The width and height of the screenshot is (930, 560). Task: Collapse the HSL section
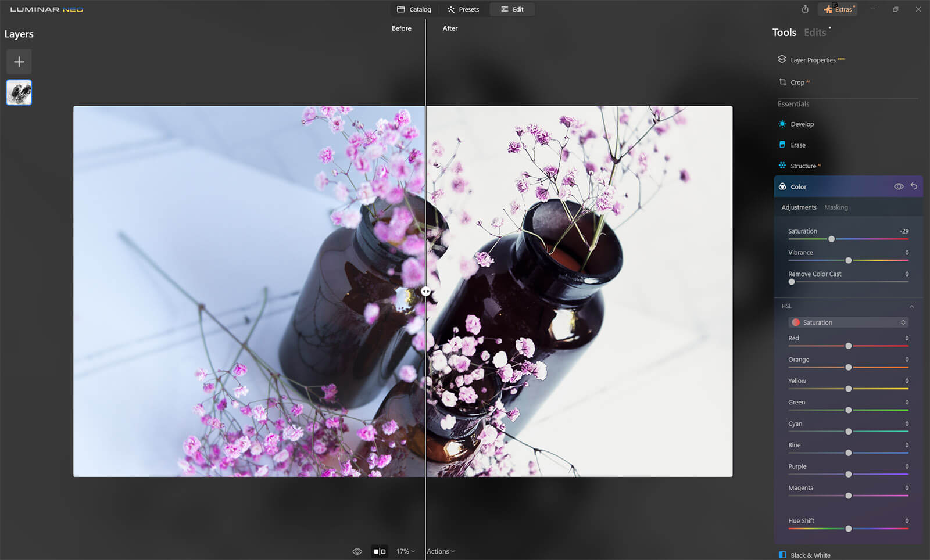tap(911, 306)
